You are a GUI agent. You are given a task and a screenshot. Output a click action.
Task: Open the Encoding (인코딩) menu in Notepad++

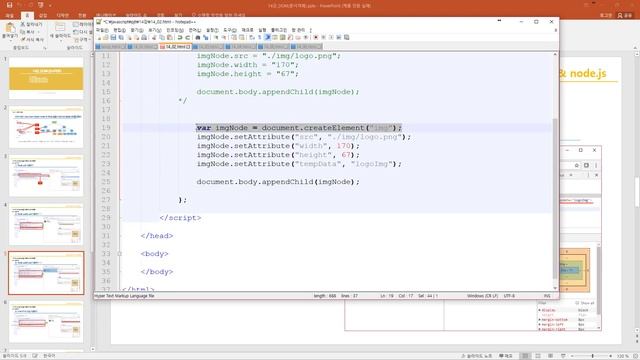click(175, 30)
